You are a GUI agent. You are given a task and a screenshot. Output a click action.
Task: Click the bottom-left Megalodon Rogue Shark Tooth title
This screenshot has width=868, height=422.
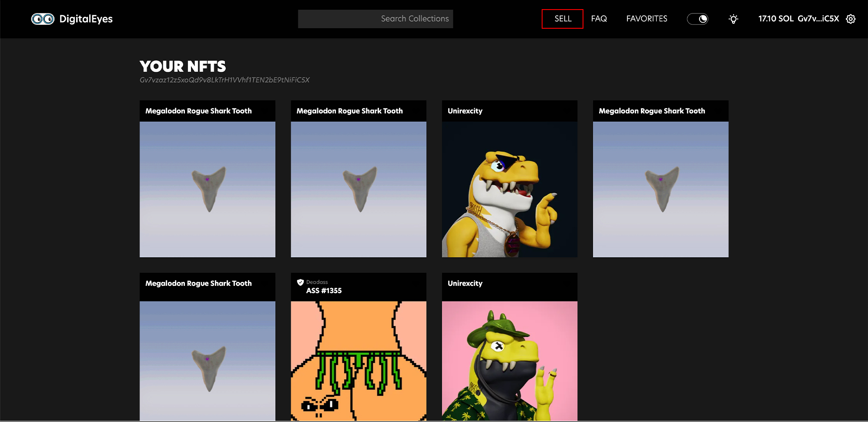click(198, 283)
